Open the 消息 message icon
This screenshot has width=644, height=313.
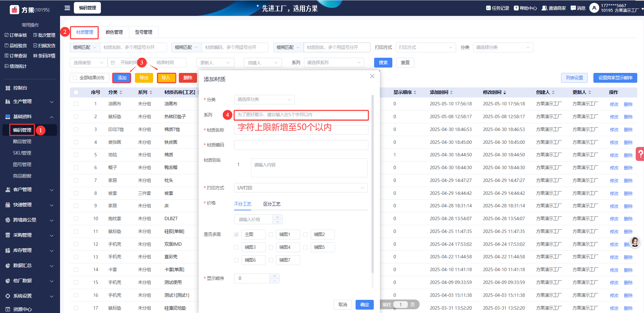(573, 8)
